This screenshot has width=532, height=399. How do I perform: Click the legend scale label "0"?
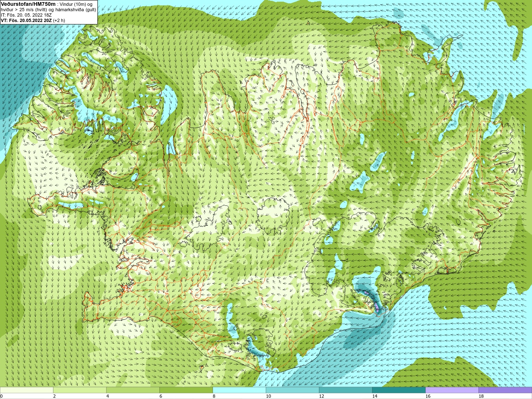pyautogui.click(x=1, y=396)
